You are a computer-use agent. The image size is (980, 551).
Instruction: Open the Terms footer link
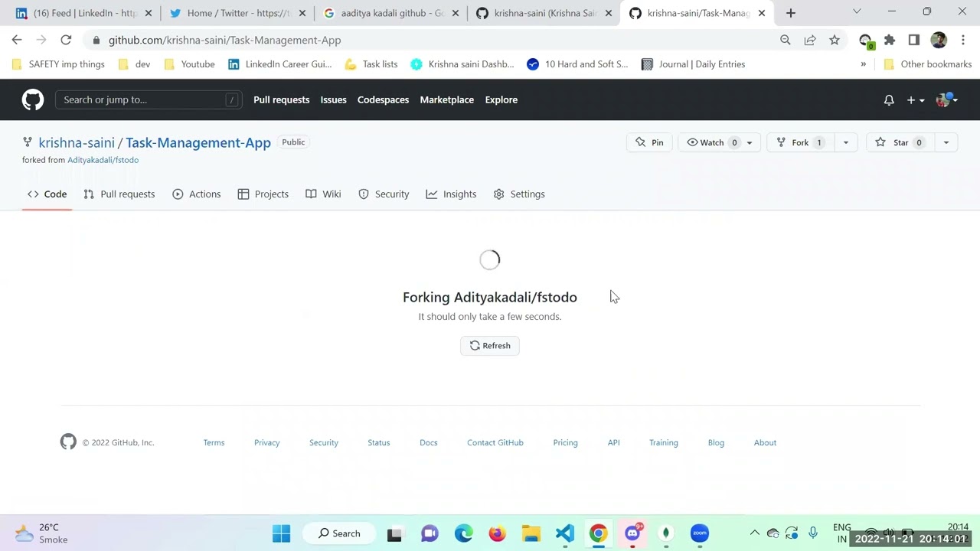(x=214, y=443)
